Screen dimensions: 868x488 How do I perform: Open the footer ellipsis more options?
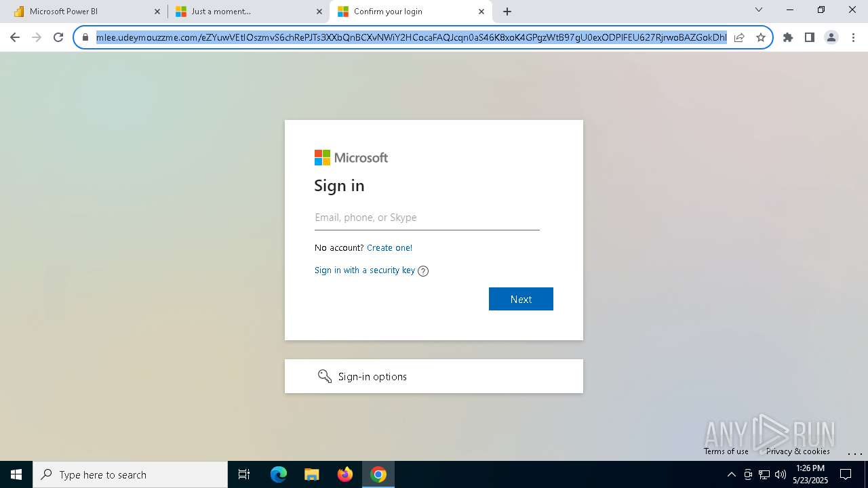click(x=854, y=453)
